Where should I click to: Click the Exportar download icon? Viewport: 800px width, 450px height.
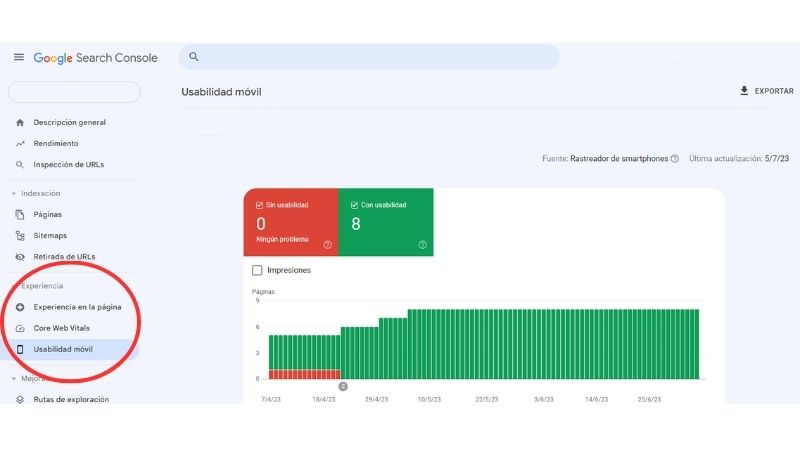[x=744, y=91]
